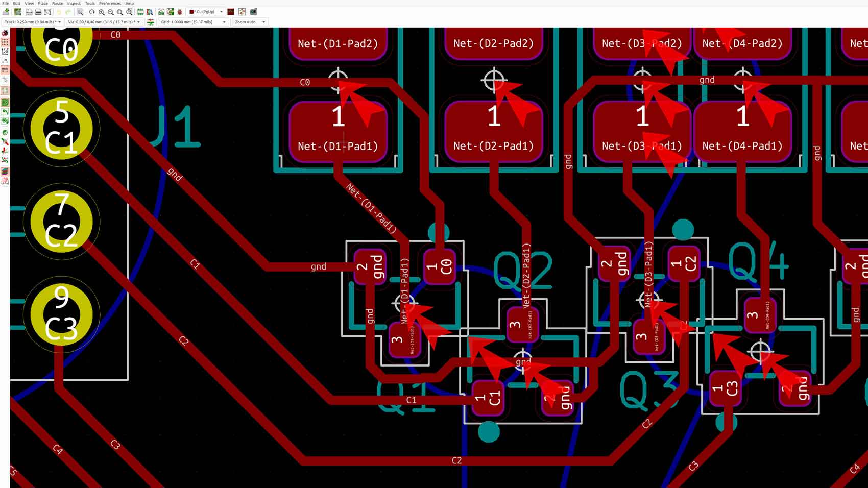Expand the Grid spacing dropdown
This screenshot has height=488, width=868.
[x=223, y=22]
